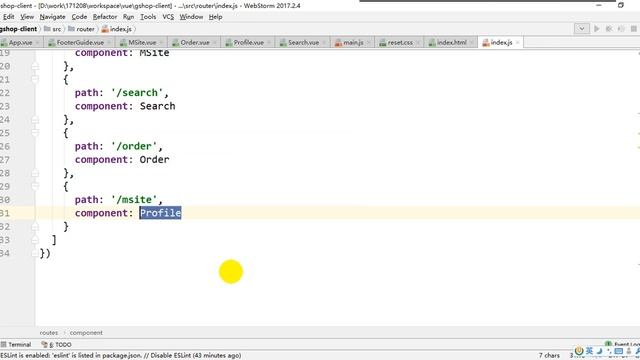Open the Run menu

click(x=128, y=17)
